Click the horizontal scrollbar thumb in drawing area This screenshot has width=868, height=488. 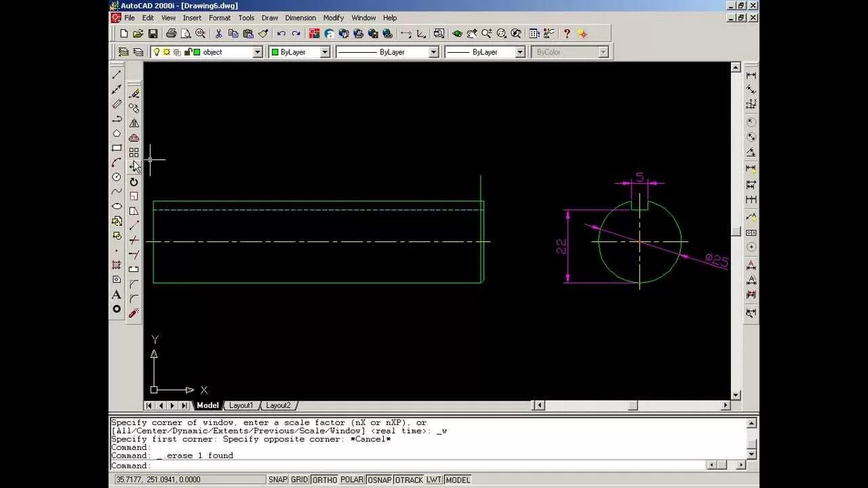pos(633,405)
